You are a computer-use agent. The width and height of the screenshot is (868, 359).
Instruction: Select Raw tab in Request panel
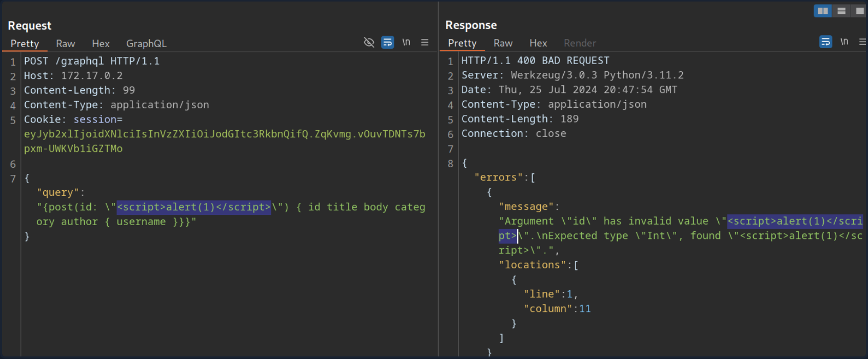point(66,44)
